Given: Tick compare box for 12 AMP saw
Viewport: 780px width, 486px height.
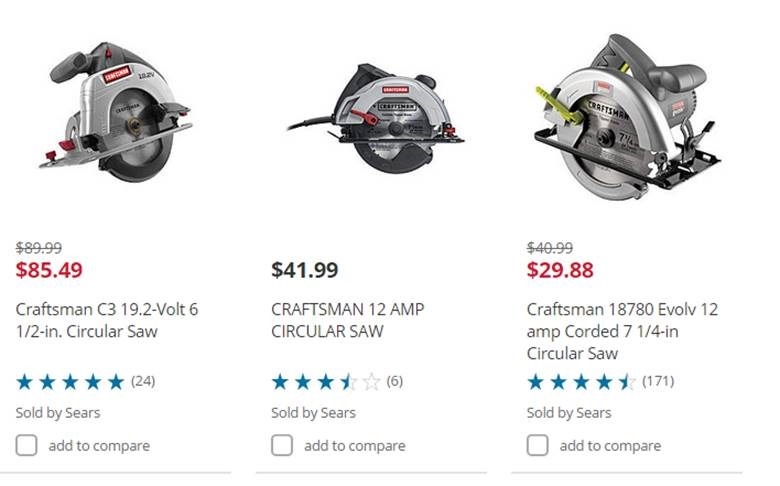Looking at the screenshot, I should click(x=283, y=445).
